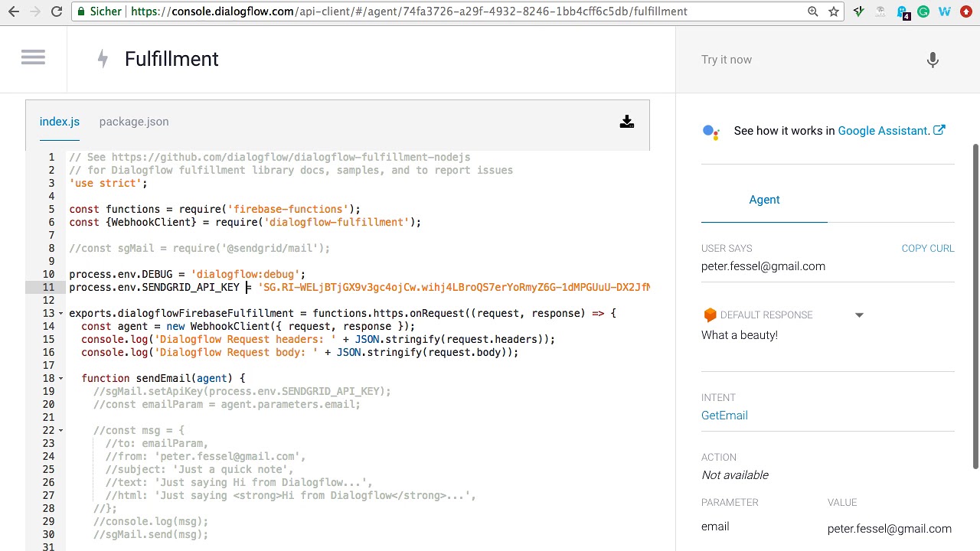Click the Fulfillment lightning bolt icon
980x551 pixels.
(x=103, y=59)
